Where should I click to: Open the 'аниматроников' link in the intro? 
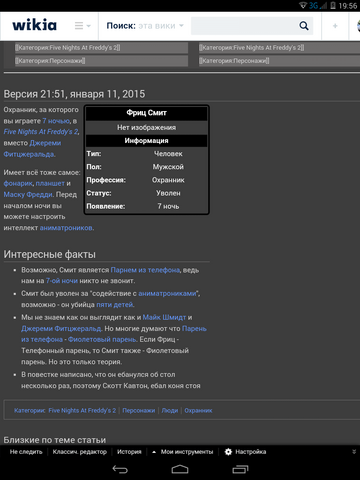tap(66, 228)
